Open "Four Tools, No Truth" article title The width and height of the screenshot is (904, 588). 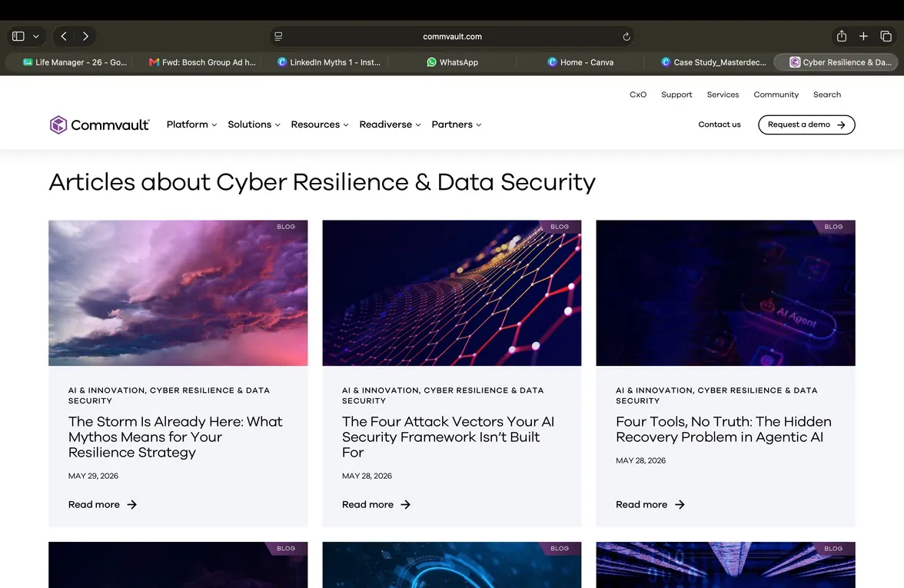coord(723,430)
